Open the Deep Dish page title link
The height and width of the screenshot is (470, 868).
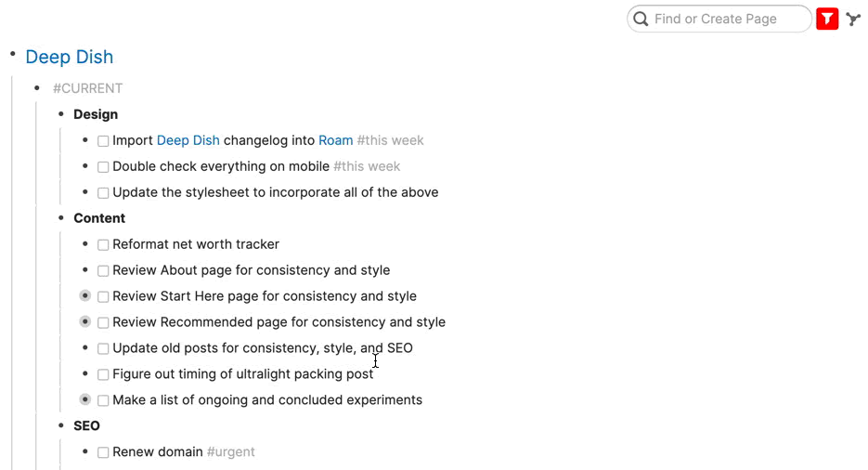(70, 57)
